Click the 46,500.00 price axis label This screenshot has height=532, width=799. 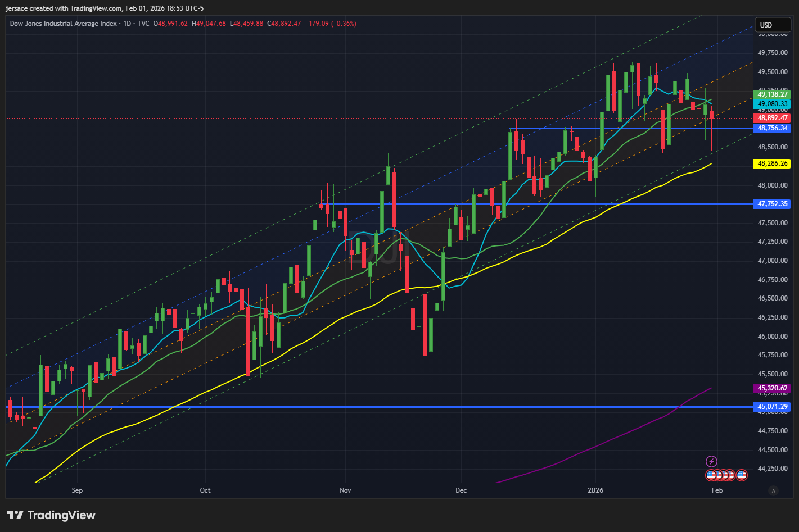click(x=773, y=298)
